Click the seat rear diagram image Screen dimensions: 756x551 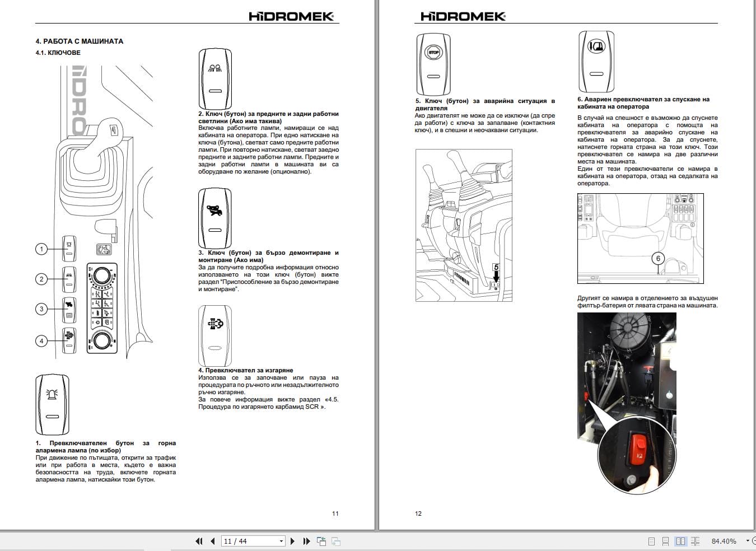[641, 239]
